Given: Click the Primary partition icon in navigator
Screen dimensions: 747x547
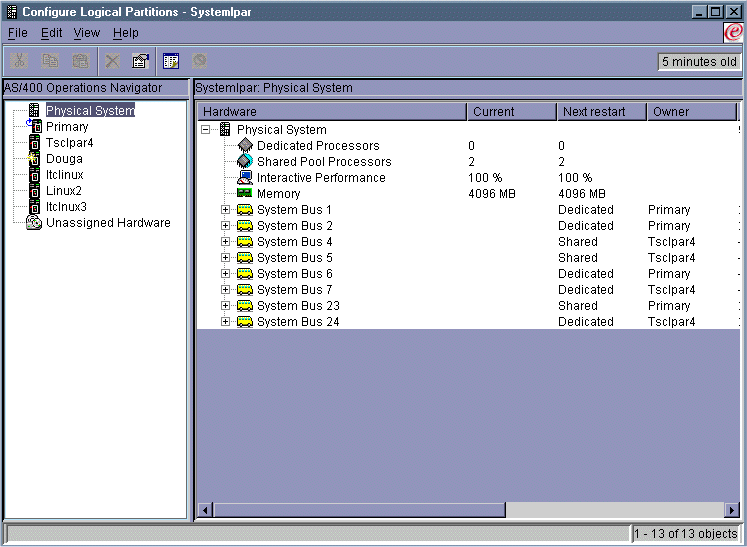Looking at the screenshot, I should click(34, 126).
